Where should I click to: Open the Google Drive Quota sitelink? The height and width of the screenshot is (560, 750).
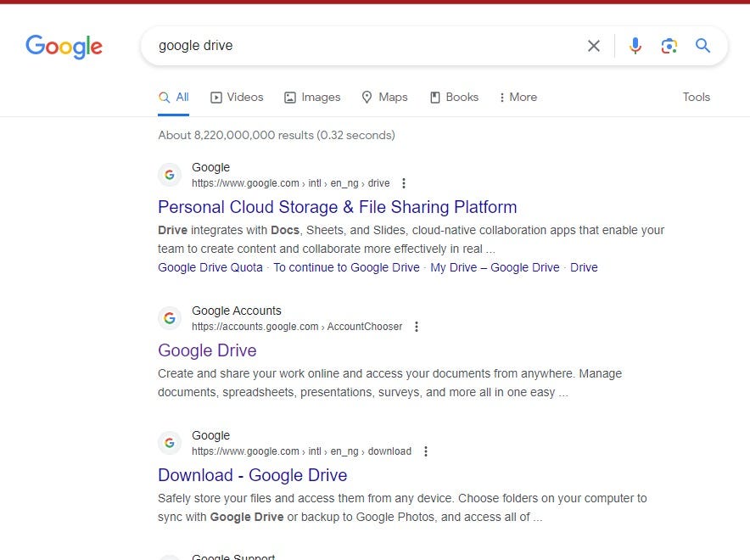click(210, 267)
